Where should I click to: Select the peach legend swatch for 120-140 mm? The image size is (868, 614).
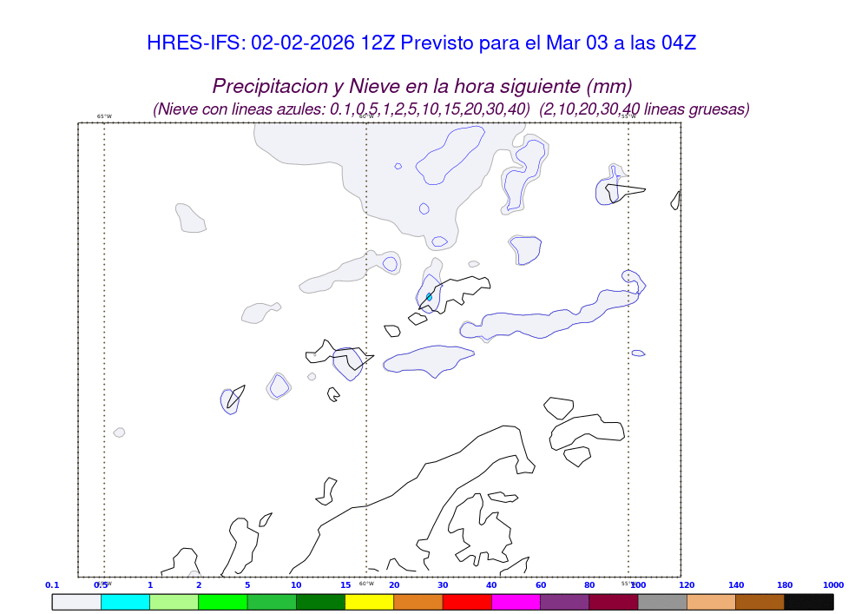click(711, 602)
